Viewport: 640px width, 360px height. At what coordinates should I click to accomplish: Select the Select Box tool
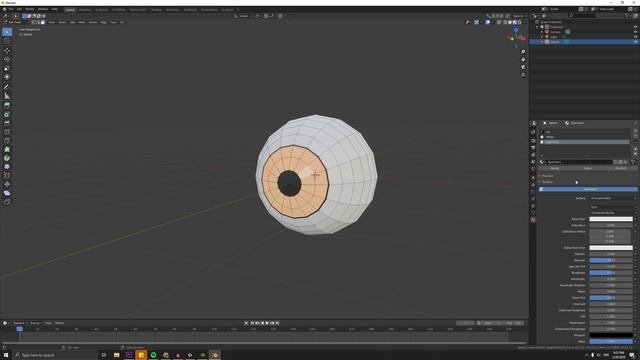(7, 32)
